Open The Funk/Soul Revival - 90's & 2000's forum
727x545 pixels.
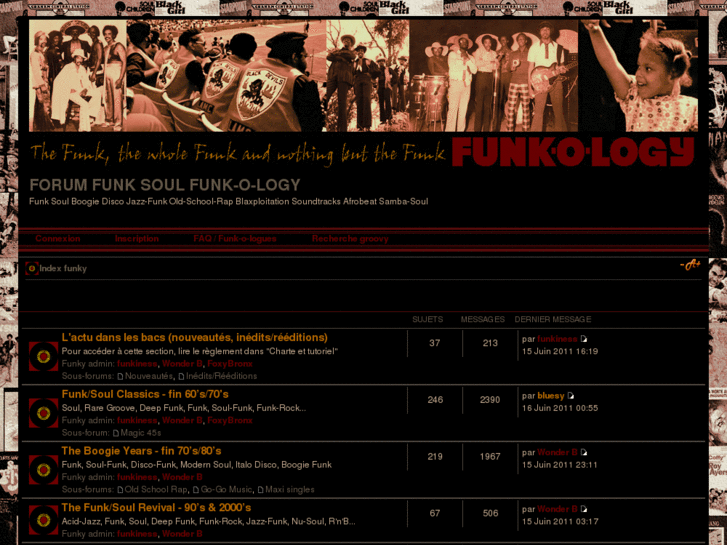pyautogui.click(x=157, y=507)
